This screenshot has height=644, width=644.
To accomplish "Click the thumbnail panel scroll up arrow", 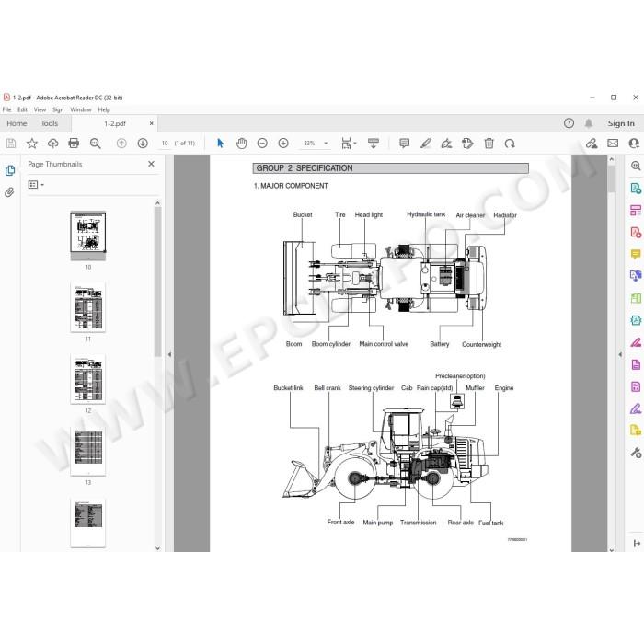I will point(157,203).
